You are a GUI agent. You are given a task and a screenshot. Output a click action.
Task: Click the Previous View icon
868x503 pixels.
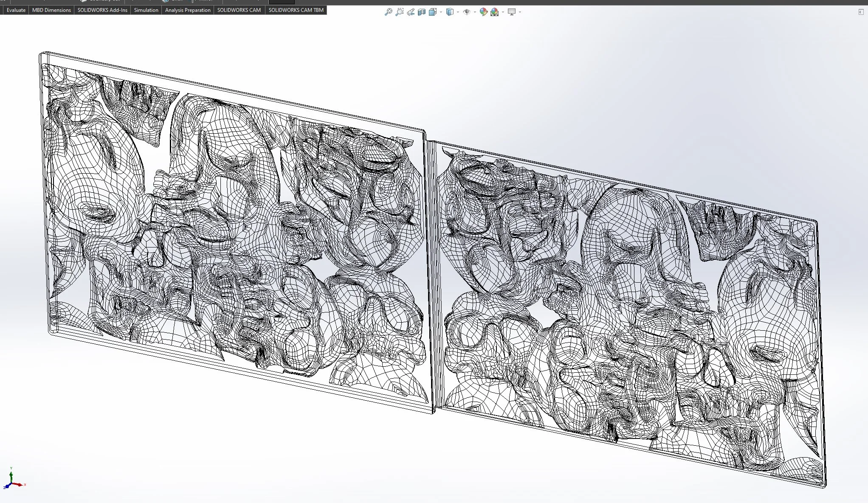(x=410, y=12)
